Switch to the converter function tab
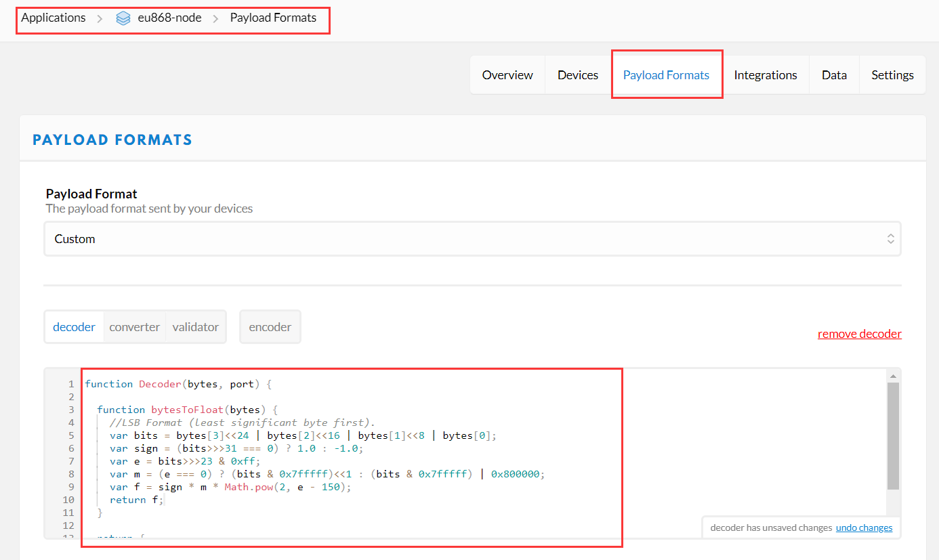 coord(134,327)
